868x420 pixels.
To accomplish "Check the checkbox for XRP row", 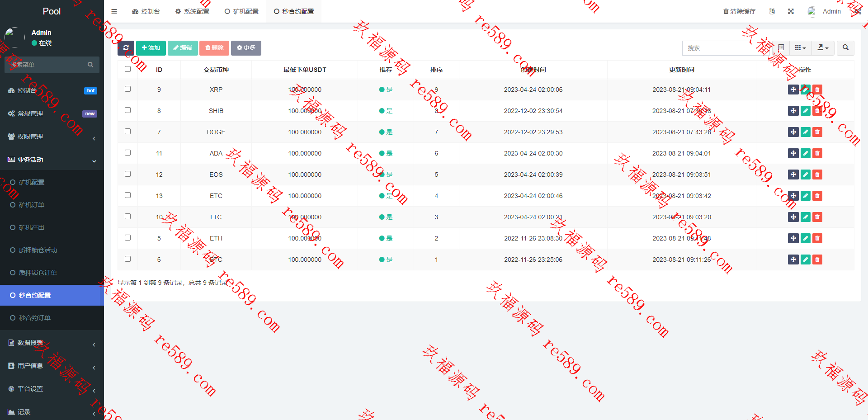I will click(x=127, y=89).
